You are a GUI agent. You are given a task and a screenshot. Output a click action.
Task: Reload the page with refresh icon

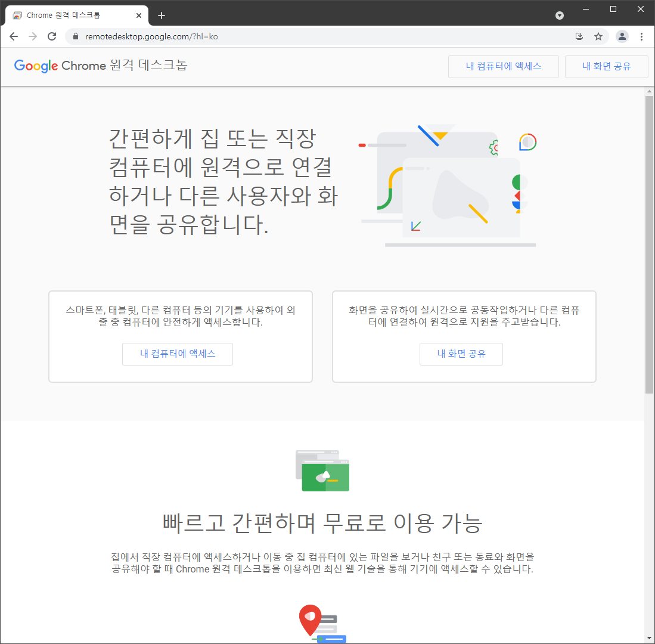click(x=52, y=36)
